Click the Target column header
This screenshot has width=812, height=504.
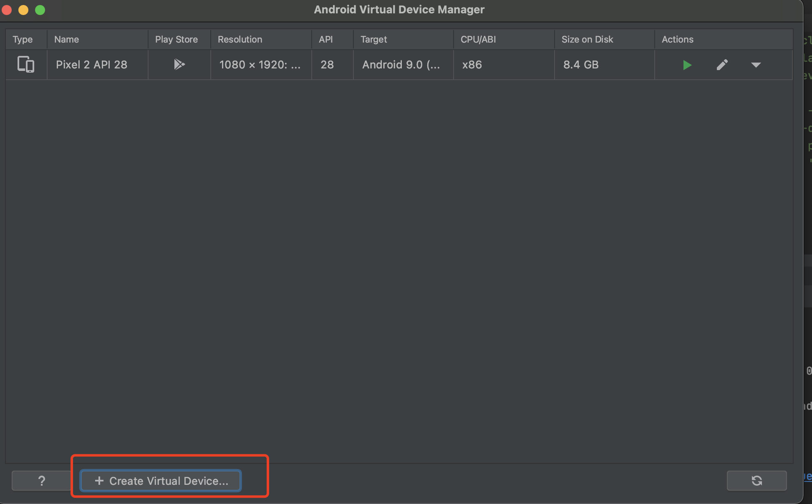[373, 39]
